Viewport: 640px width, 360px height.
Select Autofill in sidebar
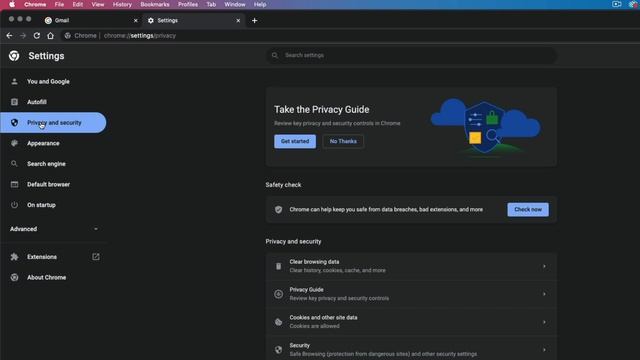point(53,102)
